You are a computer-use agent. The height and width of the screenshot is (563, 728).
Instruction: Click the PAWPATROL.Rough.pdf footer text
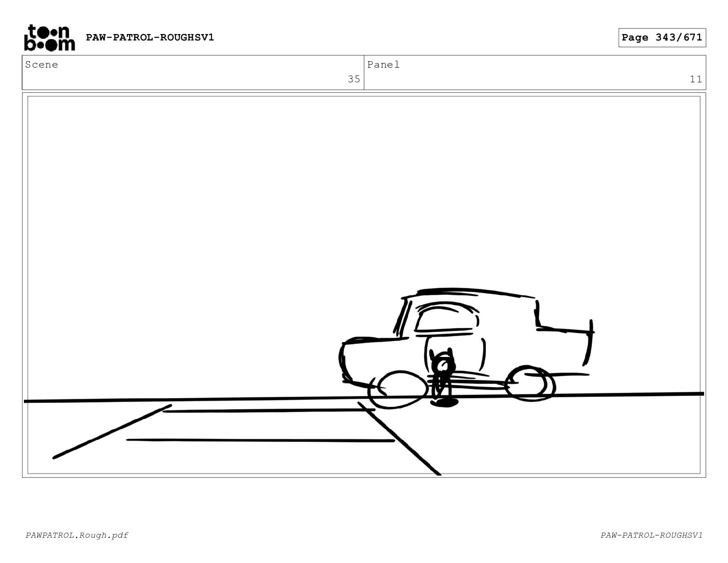pyautogui.click(x=77, y=535)
